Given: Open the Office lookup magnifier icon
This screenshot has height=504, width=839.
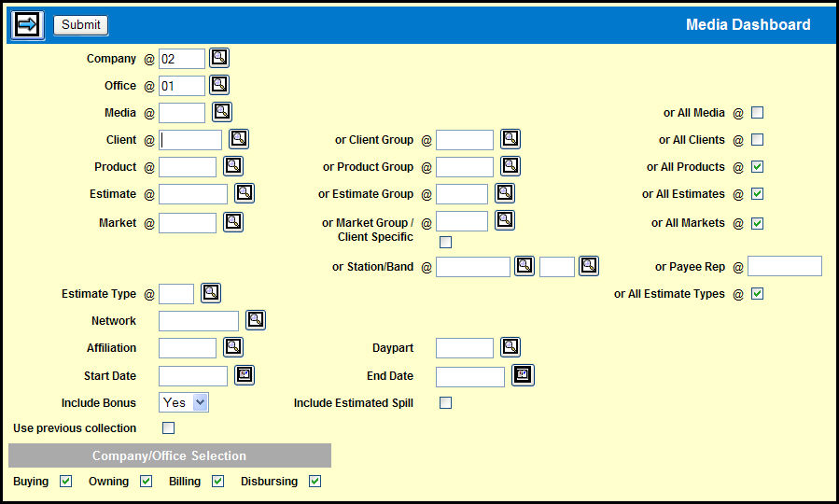Looking at the screenshot, I should [218, 85].
